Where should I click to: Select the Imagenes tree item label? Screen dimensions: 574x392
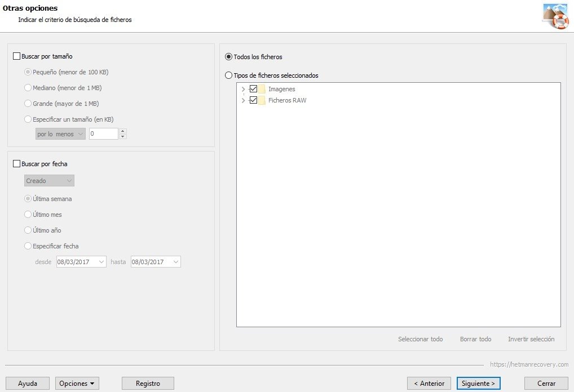coord(281,89)
